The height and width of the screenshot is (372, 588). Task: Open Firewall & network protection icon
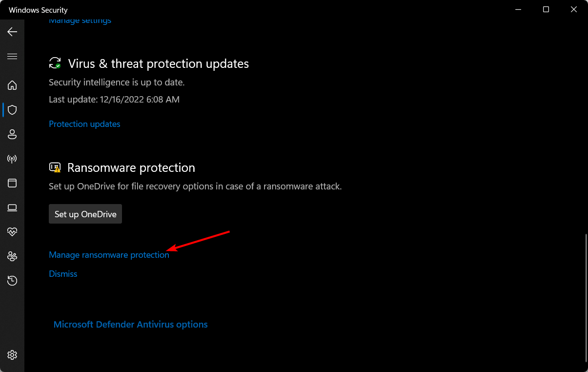click(x=12, y=159)
